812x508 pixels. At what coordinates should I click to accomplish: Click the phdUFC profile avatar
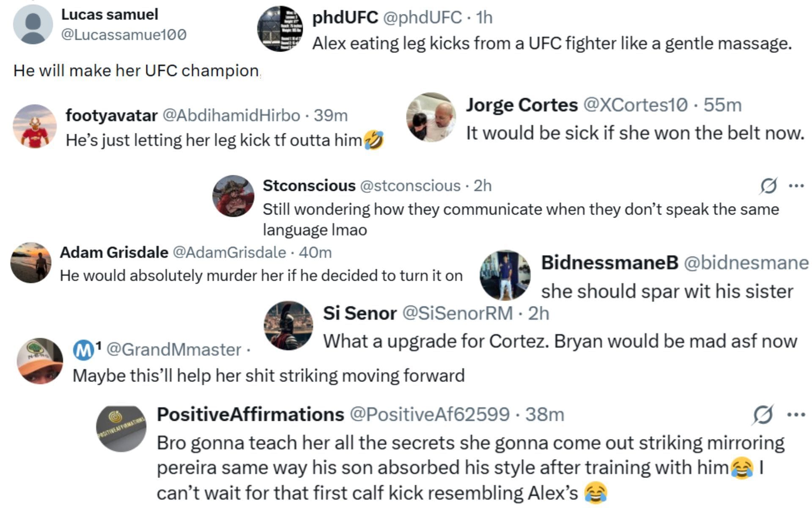click(x=280, y=29)
